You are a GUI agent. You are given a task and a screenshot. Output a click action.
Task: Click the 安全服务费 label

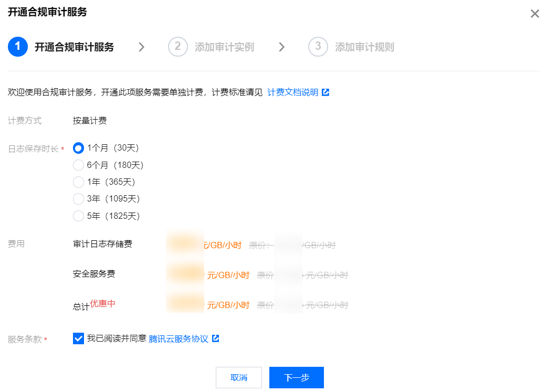point(94,274)
